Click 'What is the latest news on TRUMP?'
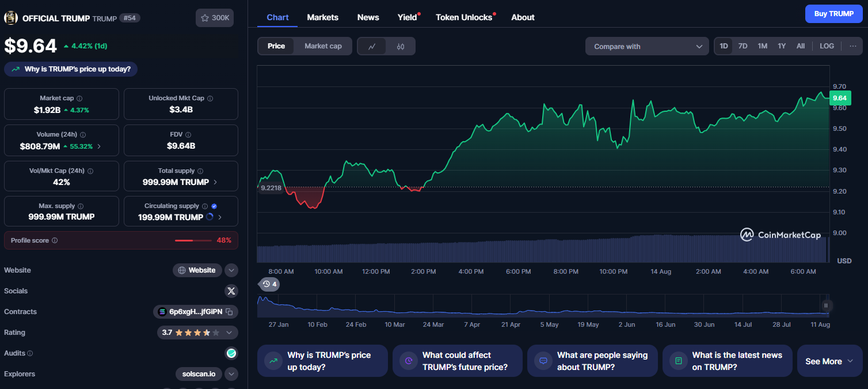The height and width of the screenshot is (389, 868). point(728,361)
